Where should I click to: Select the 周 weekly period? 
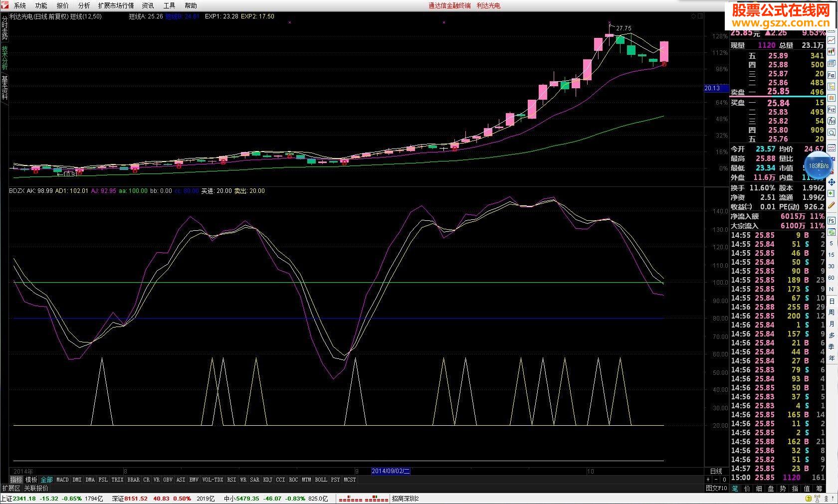coord(832,312)
